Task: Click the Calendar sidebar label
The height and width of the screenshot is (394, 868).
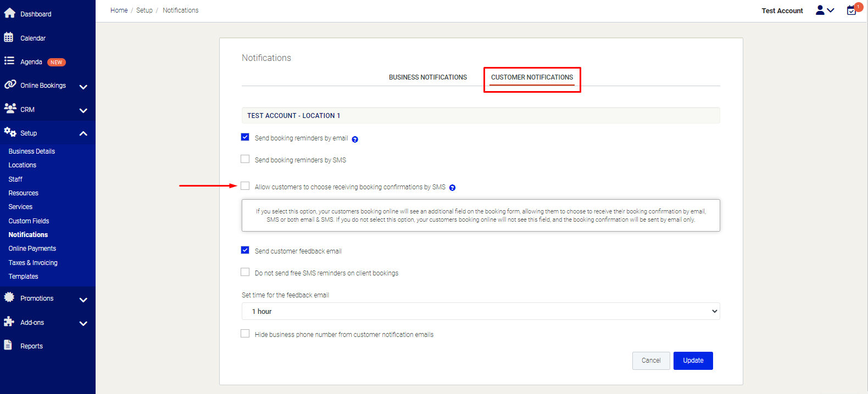Action: [33, 38]
